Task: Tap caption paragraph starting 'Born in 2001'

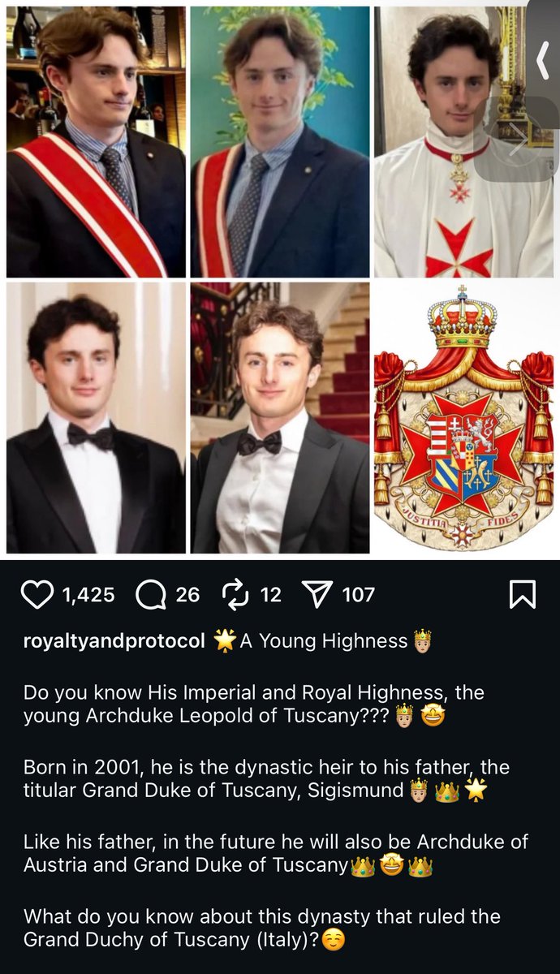Action: [266, 778]
